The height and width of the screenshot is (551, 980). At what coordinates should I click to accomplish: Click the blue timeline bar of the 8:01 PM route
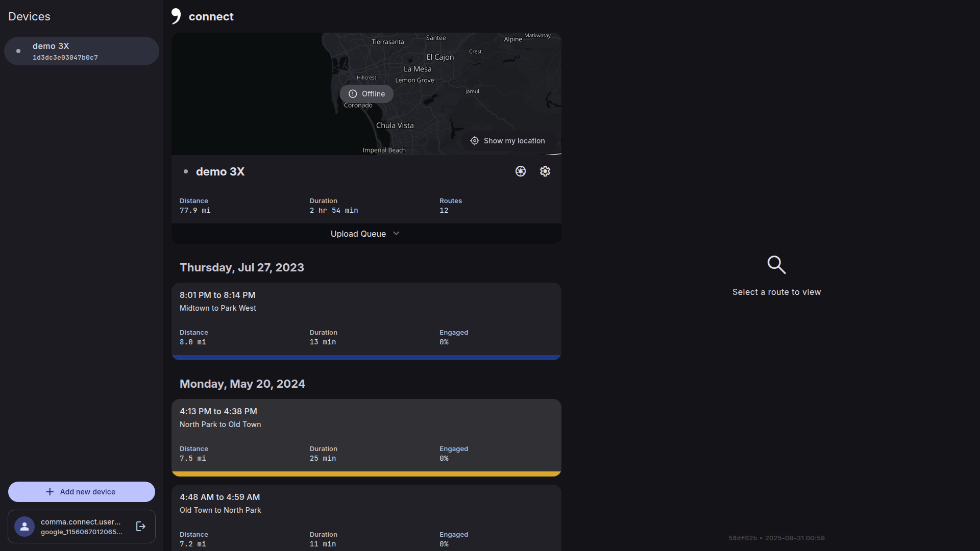pos(366,358)
